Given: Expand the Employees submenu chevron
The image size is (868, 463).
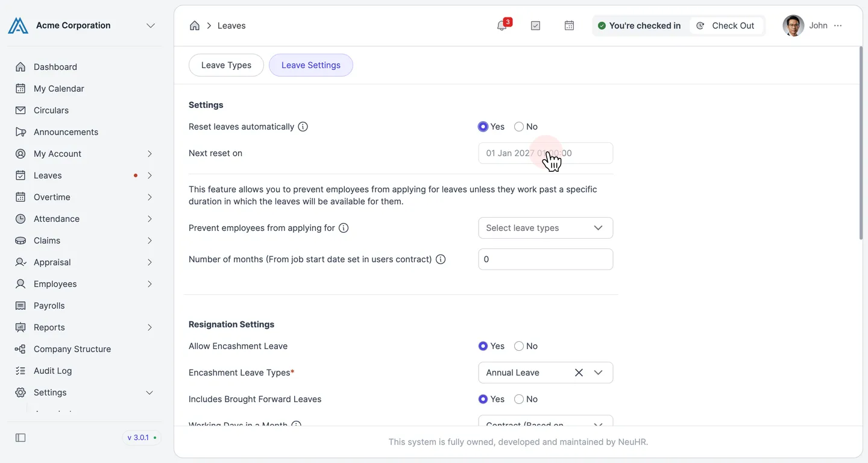Looking at the screenshot, I should [149, 284].
